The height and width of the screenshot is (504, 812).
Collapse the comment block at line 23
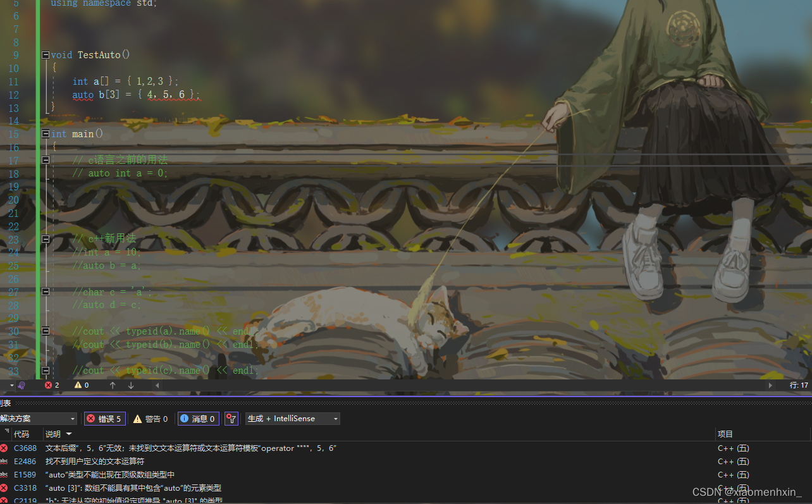click(x=46, y=239)
